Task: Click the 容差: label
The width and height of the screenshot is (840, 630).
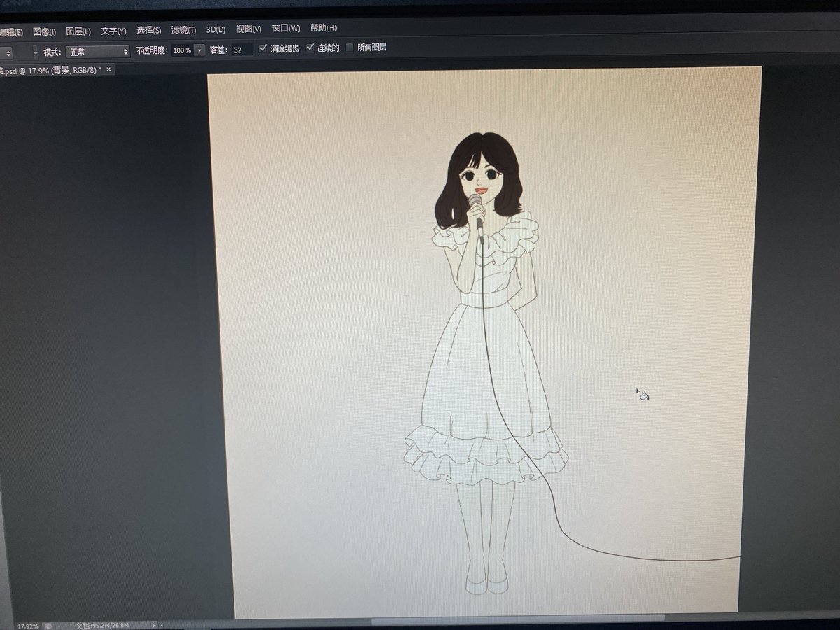Action: pos(220,50)
